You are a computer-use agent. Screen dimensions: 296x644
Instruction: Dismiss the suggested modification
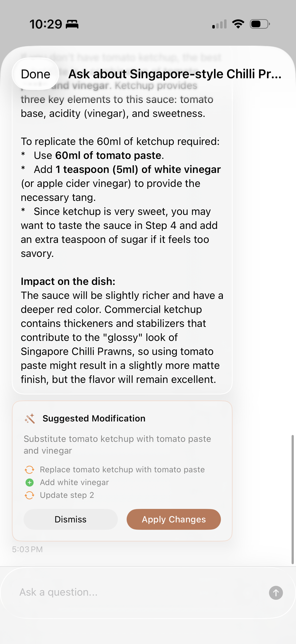[70, 519]
